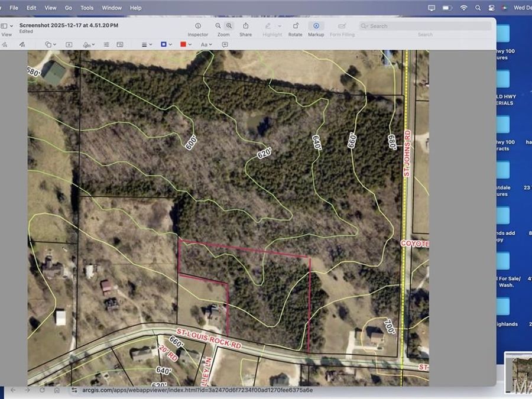Toggle the Markup toolbar button
The image size is (532, 399).
[x=316, y=26]
